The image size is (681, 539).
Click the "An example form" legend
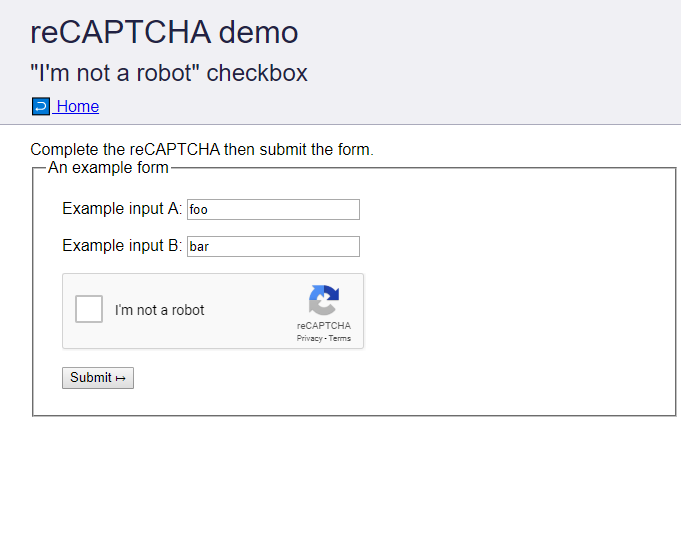coord(108,167)
